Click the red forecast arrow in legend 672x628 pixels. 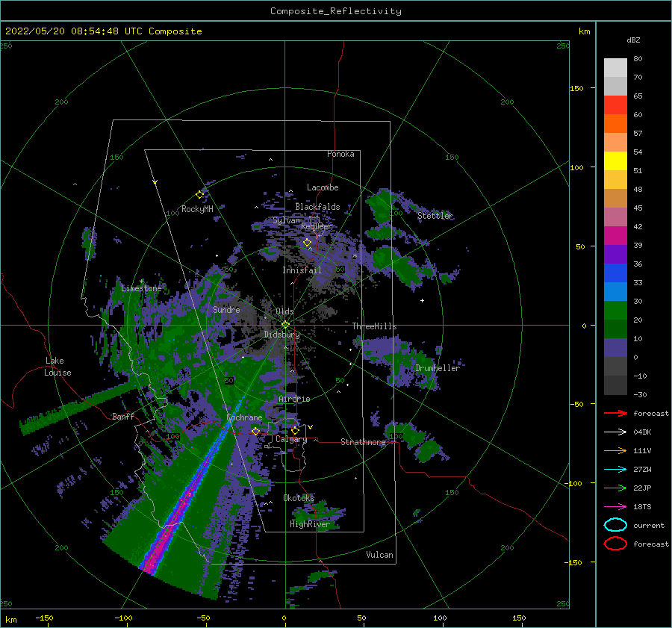pos(615,413)
